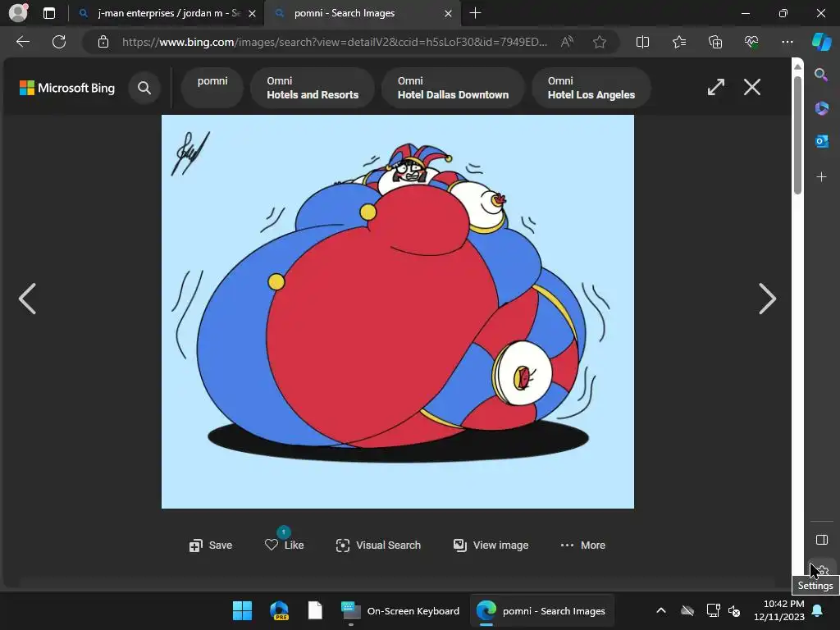Show hidden system tray icons

661,610
